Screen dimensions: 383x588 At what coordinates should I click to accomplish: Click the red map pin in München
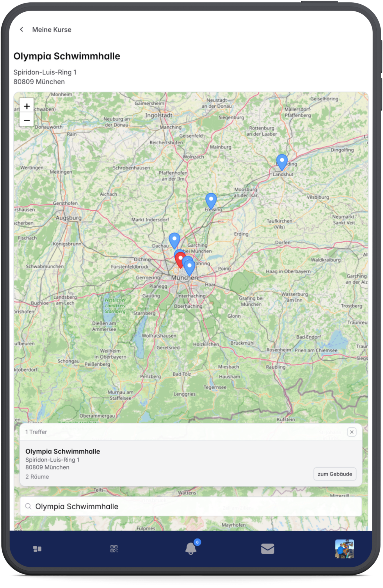pyautogui.click(x=180, y=260)
